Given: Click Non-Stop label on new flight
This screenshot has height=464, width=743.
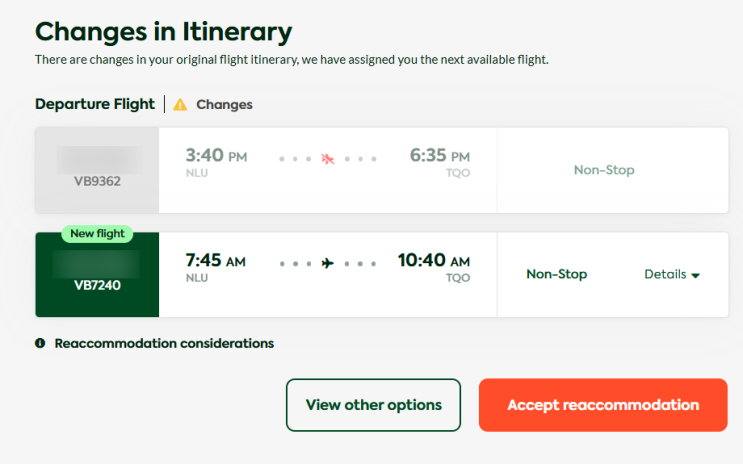Looking at the screenshot, I should pos(556,274).
